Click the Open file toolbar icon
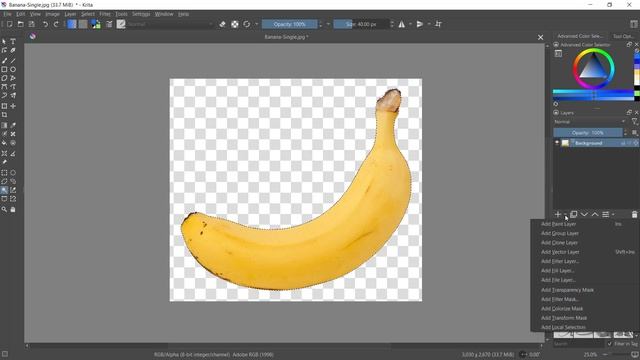Screen dimensions: 640x360 tap(20, 24)
